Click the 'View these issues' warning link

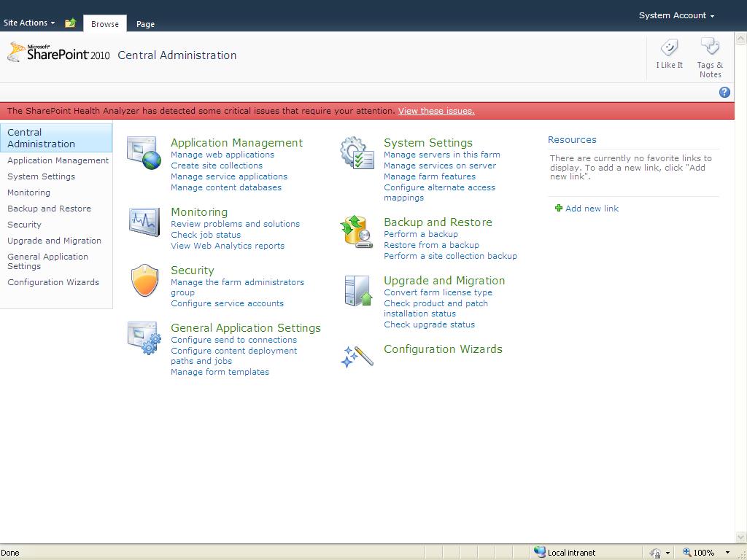click(436, 111)
